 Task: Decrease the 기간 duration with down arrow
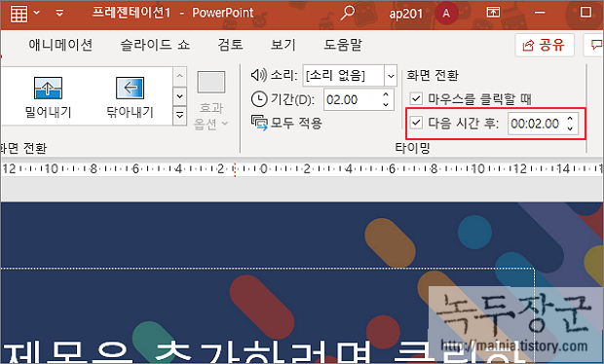386,105
